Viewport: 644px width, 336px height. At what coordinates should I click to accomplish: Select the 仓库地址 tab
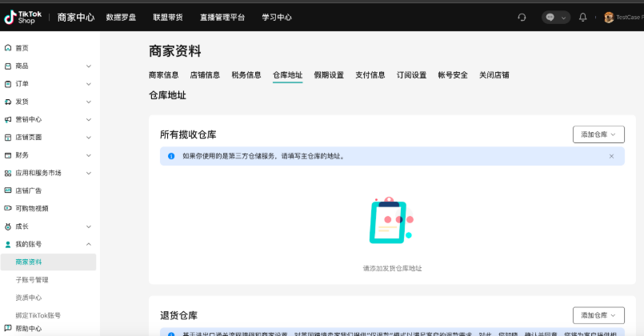(287, 74)
